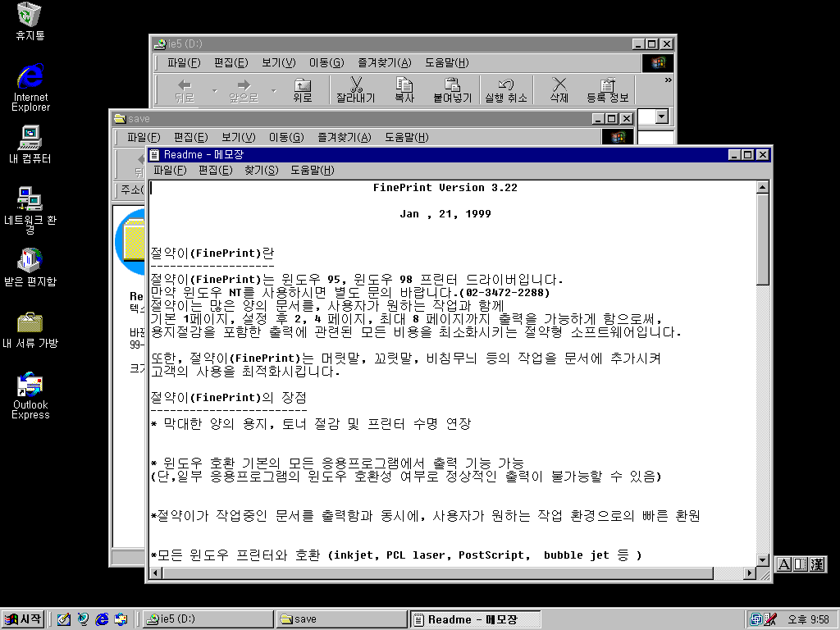Click Windows logo throbber in ie5 window
The height and width of the screenshot is (630, 840).
tap(657, 63)
